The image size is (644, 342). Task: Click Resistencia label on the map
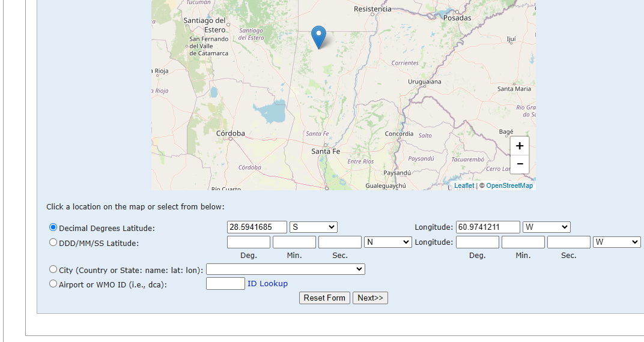(372, 9)
